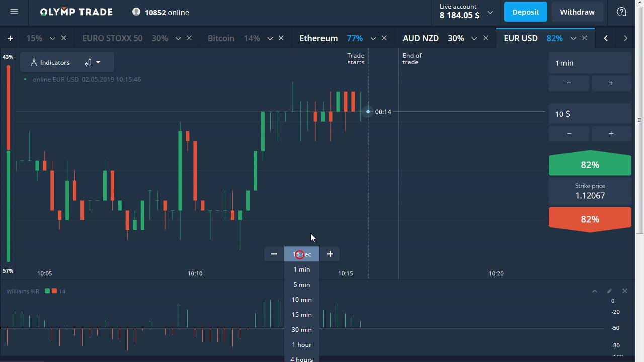
Task: Open the 15 sec timeframe dropdown
Action: click(x=302, y=254)
